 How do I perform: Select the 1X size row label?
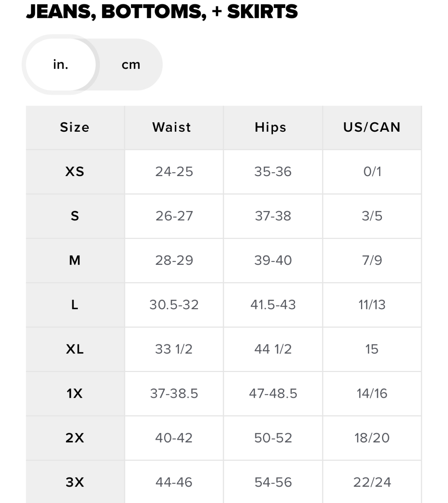pyautogui.click(x=75, y=393)
